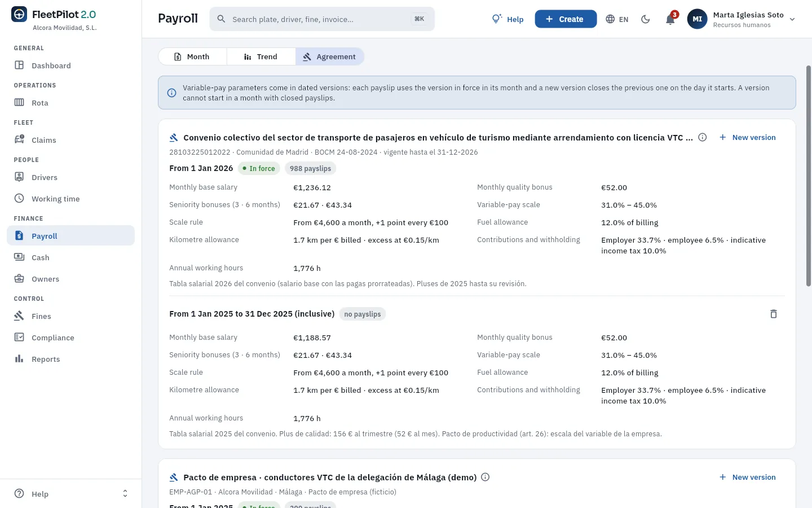Viewport: 812px width, 508px height.
Task: Open Marta Iglesias Soto user menu chevron
Action: coord(792,19)
